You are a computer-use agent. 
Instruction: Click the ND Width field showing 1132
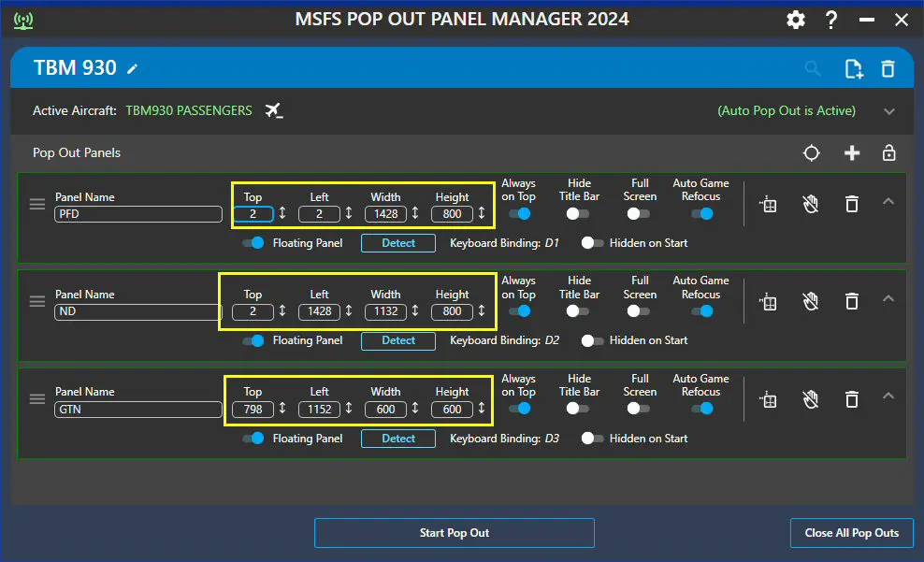pos(385,311)
